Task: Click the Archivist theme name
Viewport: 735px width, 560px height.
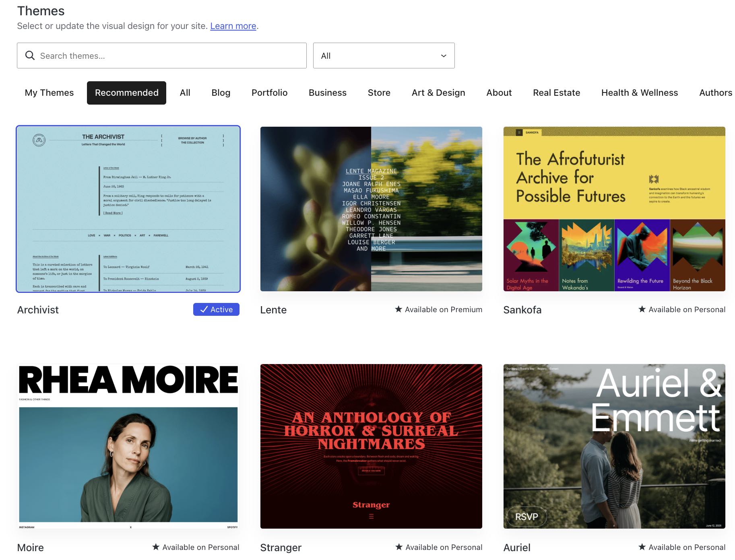Action: (x=38, y=310)
